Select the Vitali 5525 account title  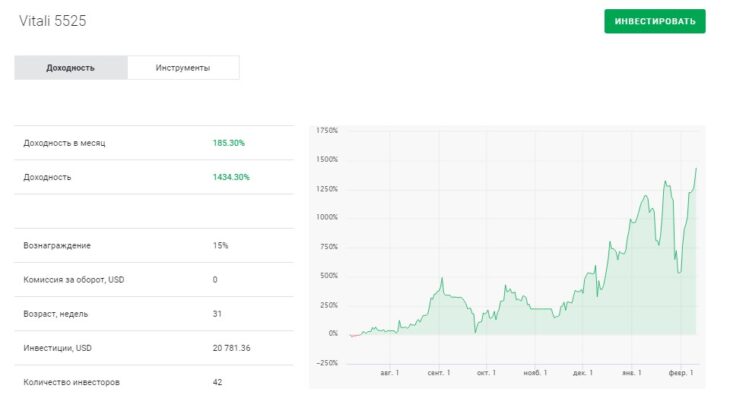tap(53, 21)
